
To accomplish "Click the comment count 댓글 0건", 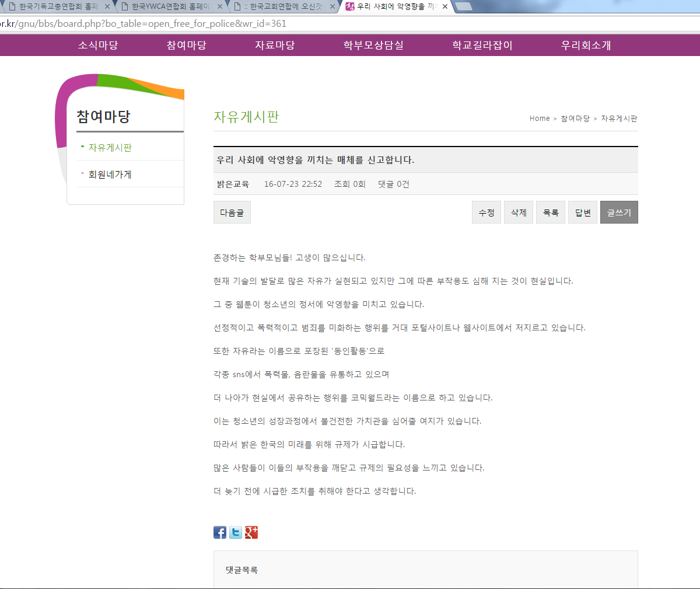I will 394,184.
